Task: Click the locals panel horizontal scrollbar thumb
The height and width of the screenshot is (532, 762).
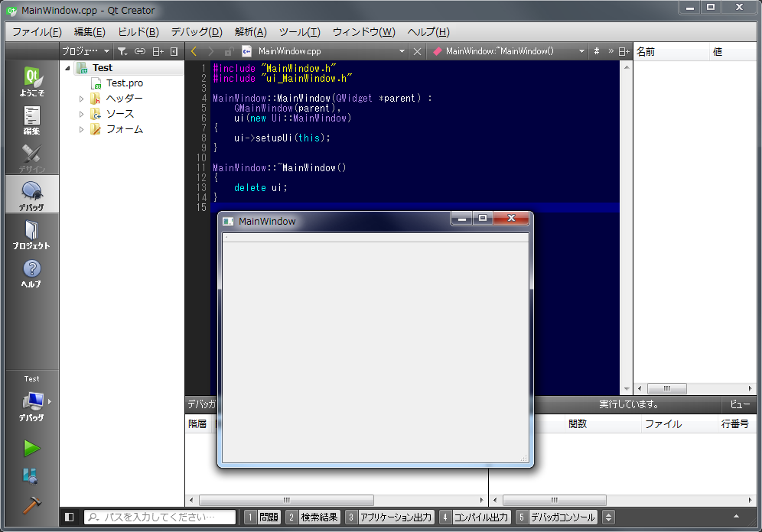Action: (667, 388)
